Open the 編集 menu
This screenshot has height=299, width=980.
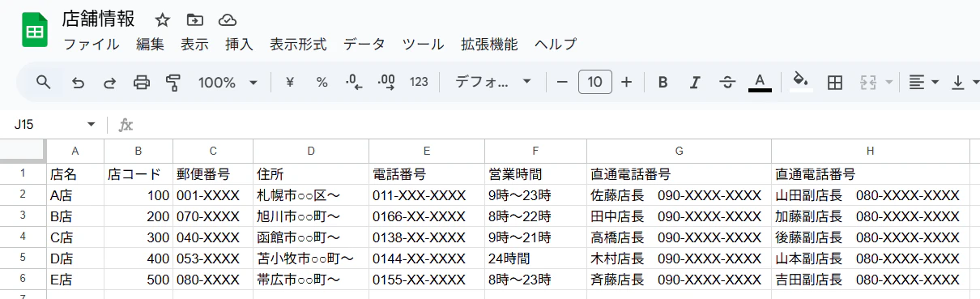click(150, 44)
